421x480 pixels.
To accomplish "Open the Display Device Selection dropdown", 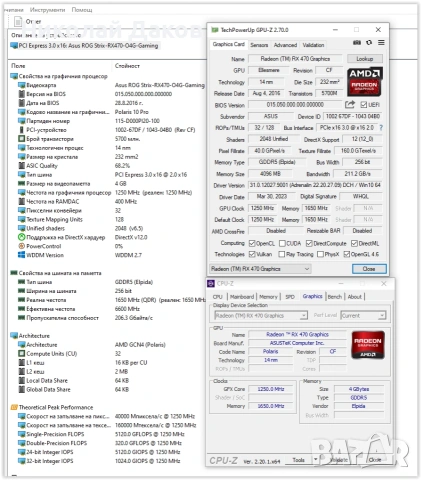I will click(261, 315).
